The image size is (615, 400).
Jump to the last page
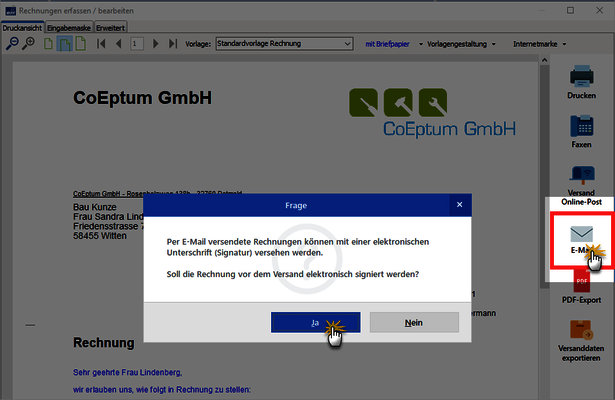point(173,44)
